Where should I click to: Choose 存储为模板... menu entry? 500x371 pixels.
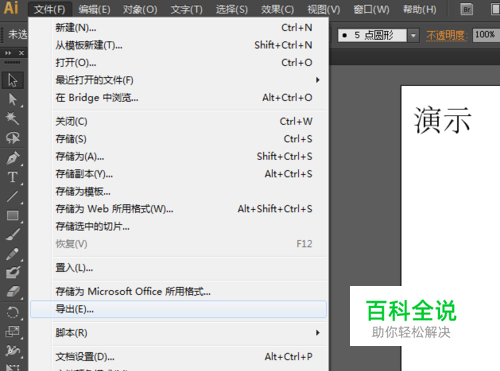(x=178, y=191)
